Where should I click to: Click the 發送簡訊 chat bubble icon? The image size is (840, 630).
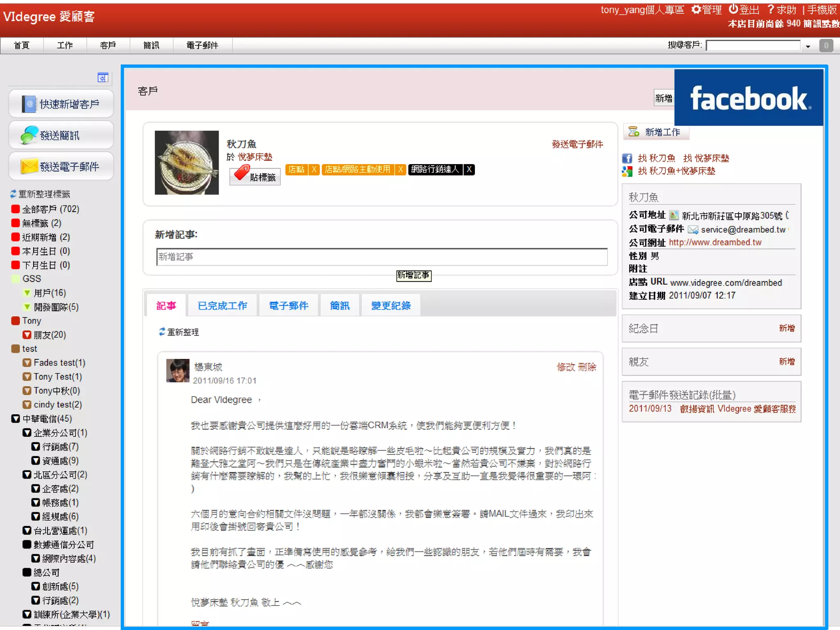[29, 135]
